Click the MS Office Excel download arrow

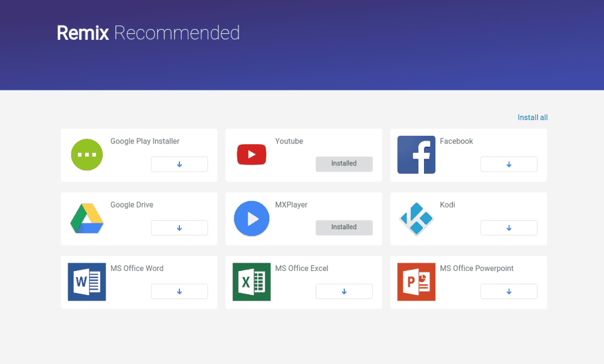pyautogui.click(x=344, y=291)
